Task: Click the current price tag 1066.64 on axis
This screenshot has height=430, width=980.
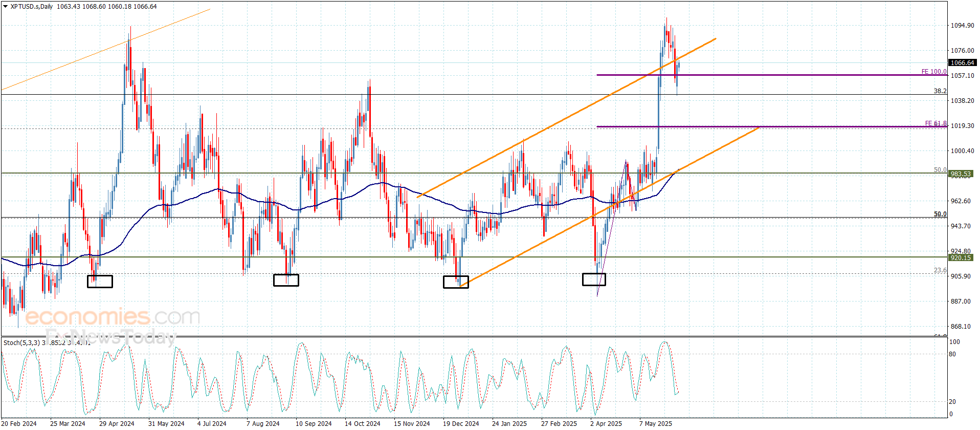Action: 962,63
